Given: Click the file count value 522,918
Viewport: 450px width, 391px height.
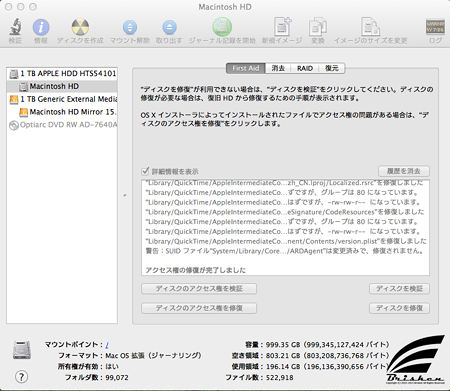Looking at the screenshot, I should coord(280,378).
